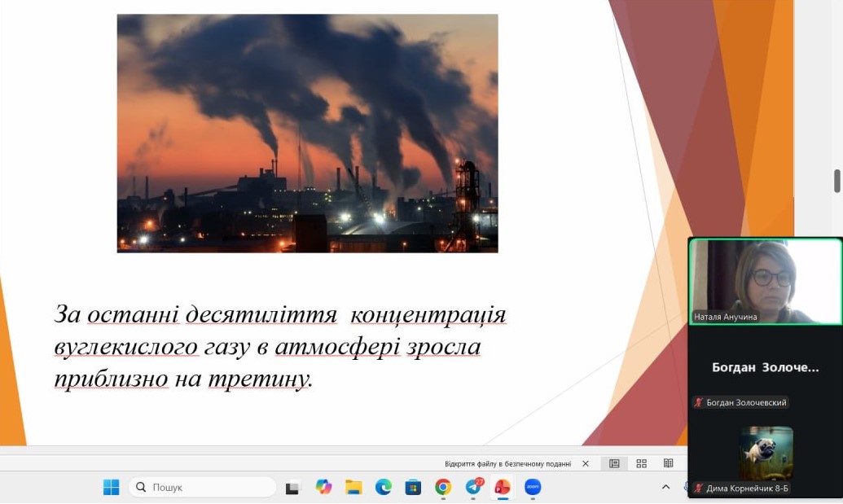
Task: Dismiss the 'Відкриття файлу в безпечному поданні' message
Action: coord(586,463)
